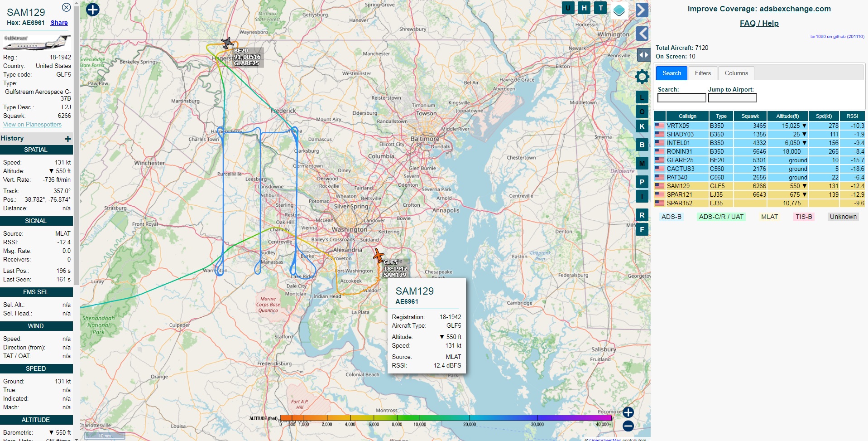
Task: Zoom in the map with plus button
Action: pyautogui.click(x=628, y=412)
